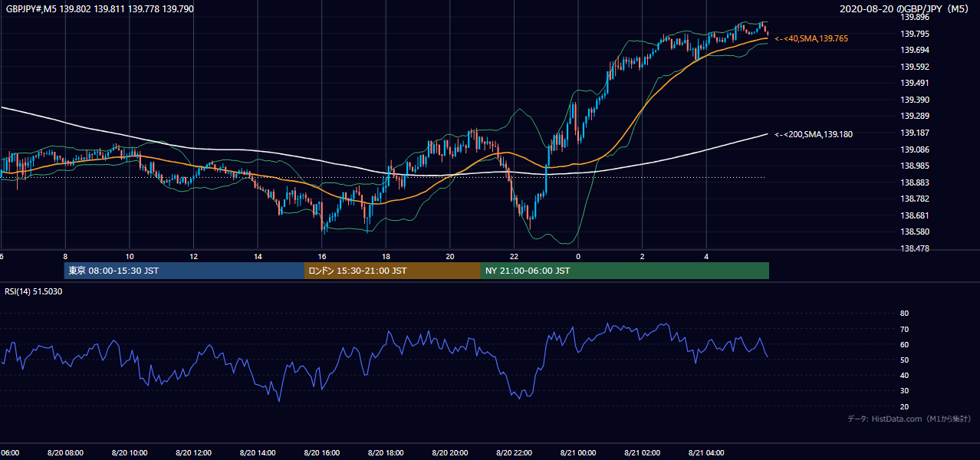
Task: Click the RSI scale value 30
Action: 904,391
